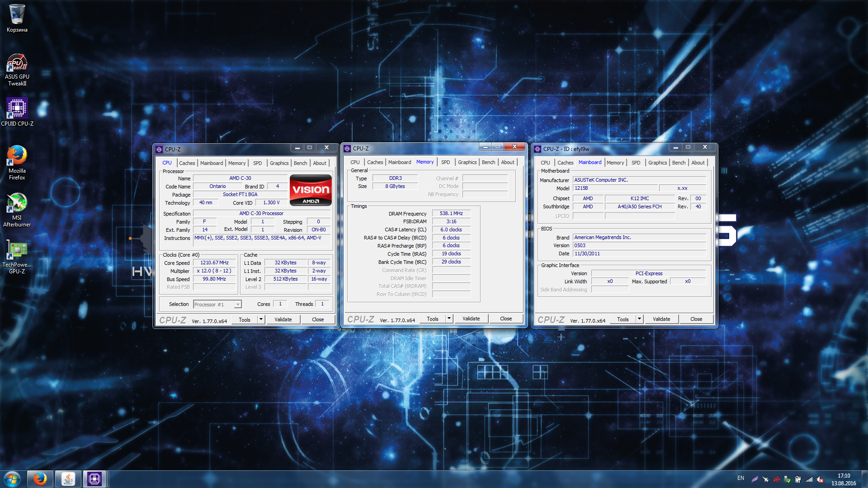
Task: Open the Processor #1 selection dropdown
Action: [x=217, y=304]
